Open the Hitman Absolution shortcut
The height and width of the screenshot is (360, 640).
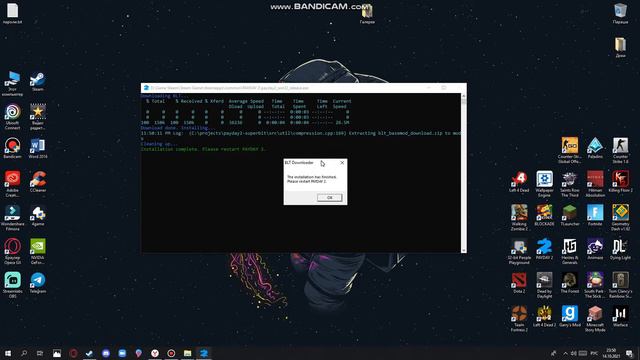[x=595, y=184]
